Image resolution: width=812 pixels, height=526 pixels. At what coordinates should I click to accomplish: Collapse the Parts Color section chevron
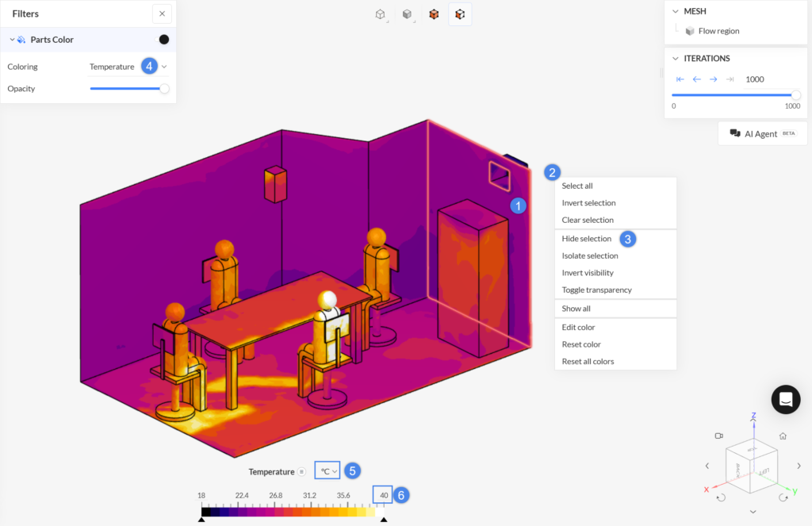point(12,40)
